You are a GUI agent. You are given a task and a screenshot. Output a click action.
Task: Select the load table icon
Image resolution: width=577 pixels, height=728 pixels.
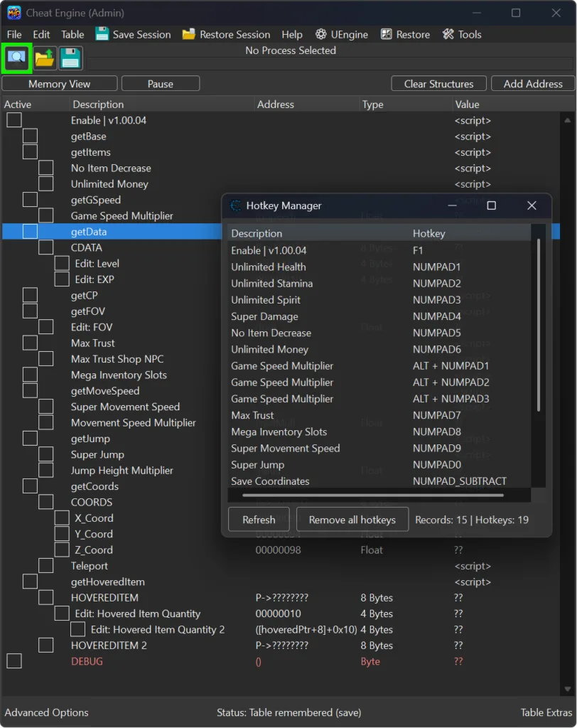pyautogui.click(x=43, y=58)
